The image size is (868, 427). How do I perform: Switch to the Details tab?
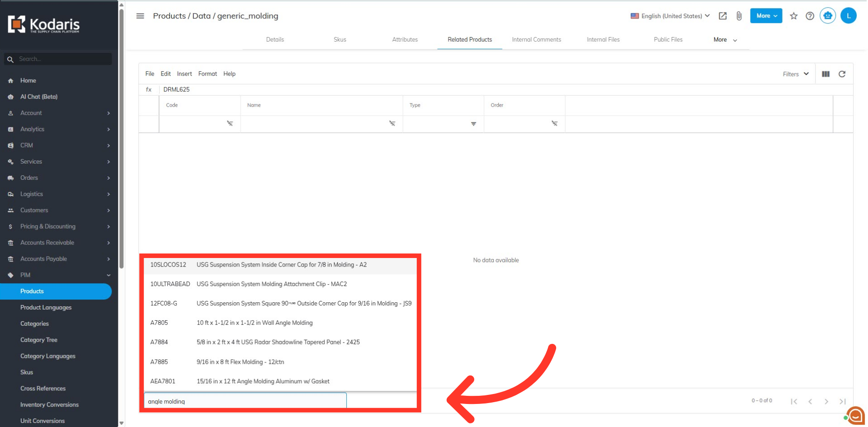tap(275, 40)
